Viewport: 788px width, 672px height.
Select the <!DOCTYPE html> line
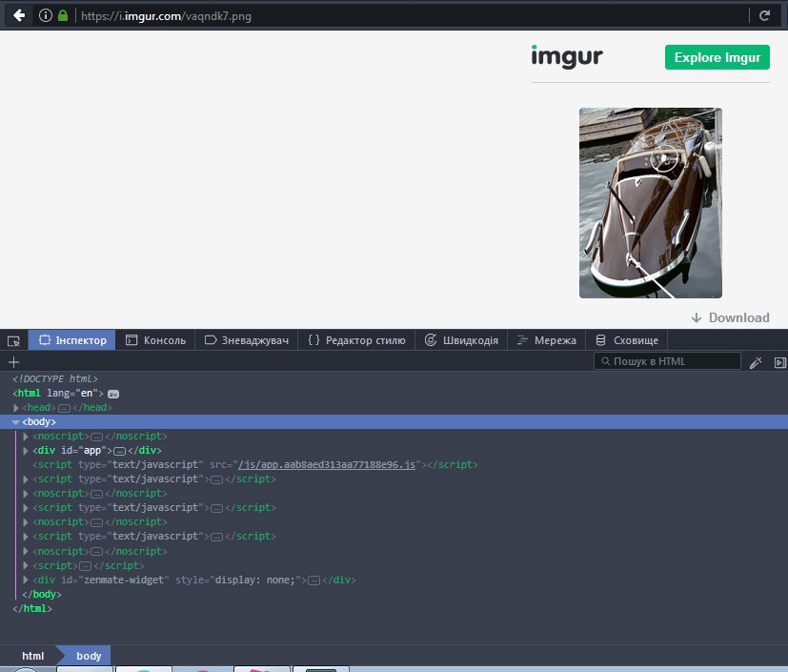[x=55, y=378]
